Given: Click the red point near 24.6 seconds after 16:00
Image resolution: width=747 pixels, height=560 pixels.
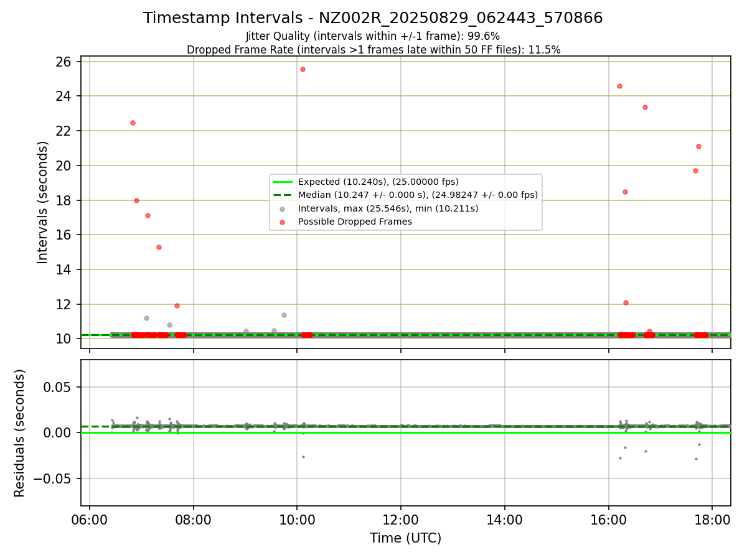Looking at the screenshot, I should [619, 86].
